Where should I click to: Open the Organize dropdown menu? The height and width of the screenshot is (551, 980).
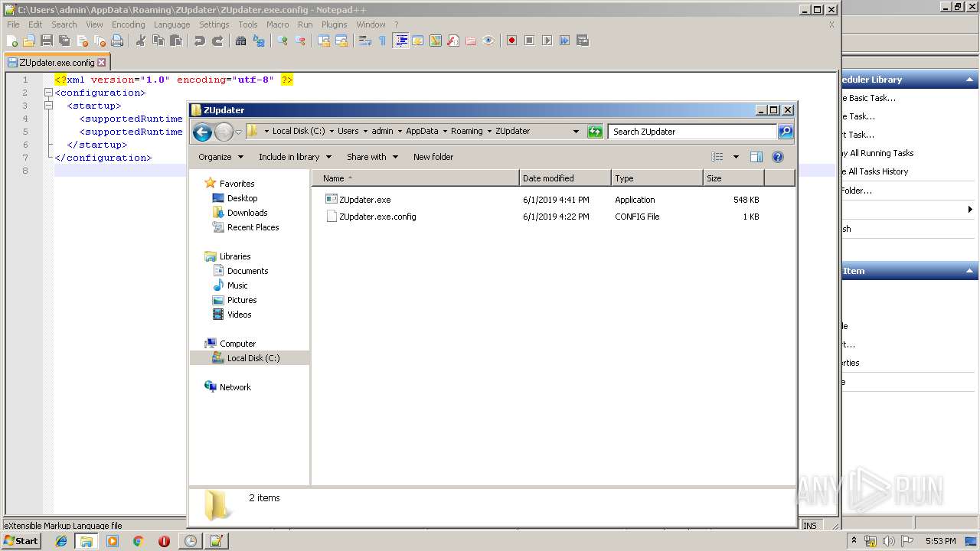[220, 157]
